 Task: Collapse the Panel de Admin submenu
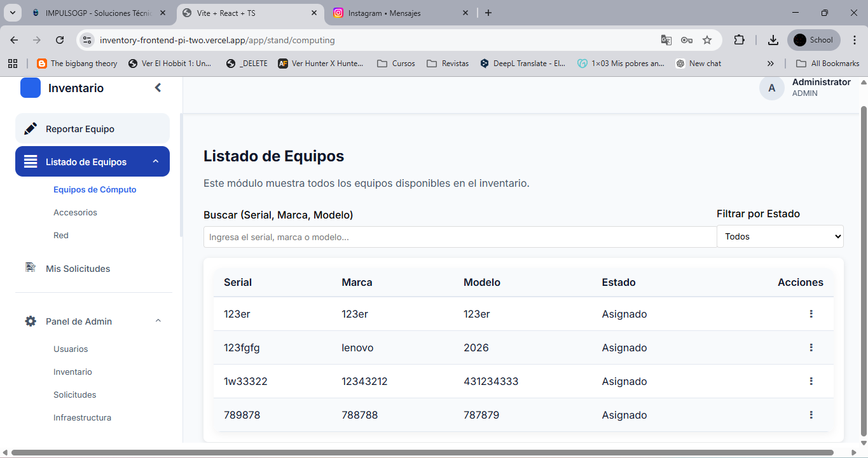coord(158,321)
